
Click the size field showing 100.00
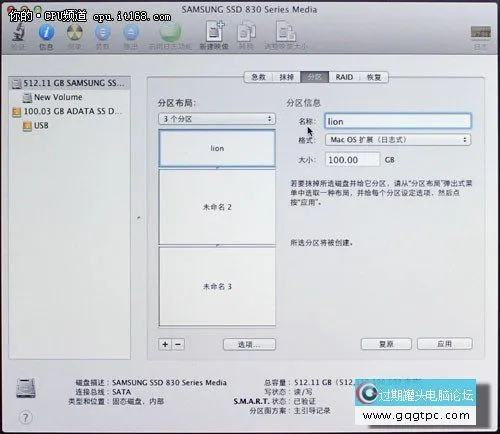click(x=352, y=160)
